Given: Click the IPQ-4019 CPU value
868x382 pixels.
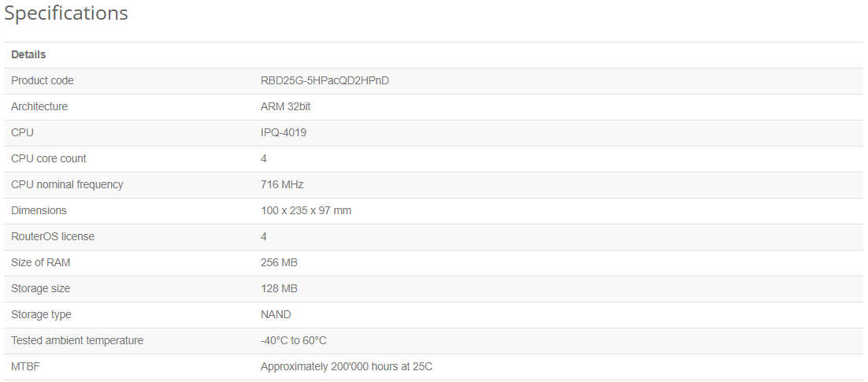Looking at the screenshot, I should 284,133.
